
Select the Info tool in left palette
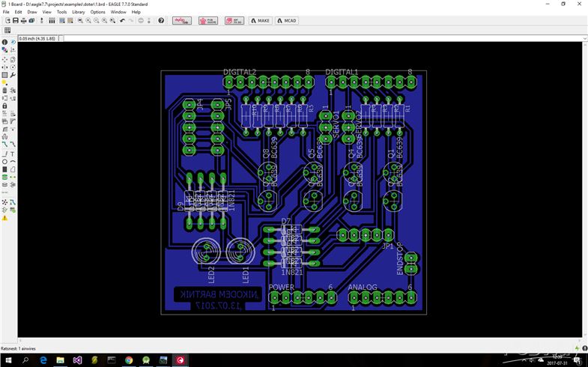(4, 43)
